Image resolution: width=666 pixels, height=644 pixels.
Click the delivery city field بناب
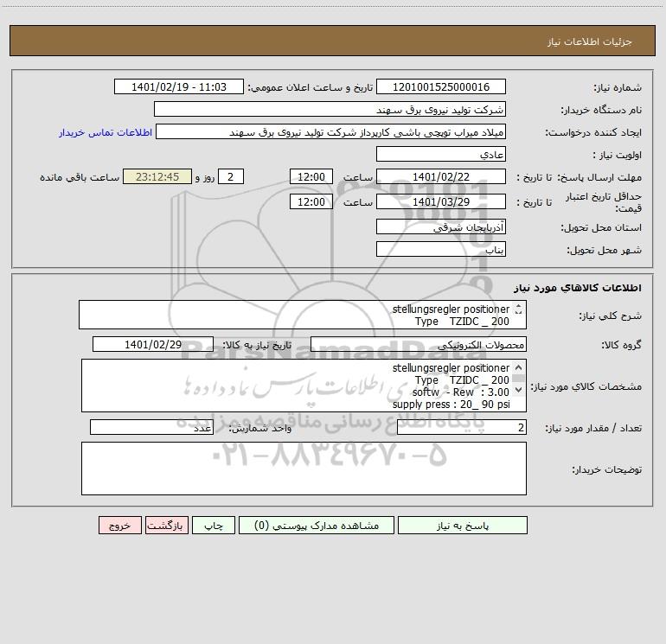[441, 249]
